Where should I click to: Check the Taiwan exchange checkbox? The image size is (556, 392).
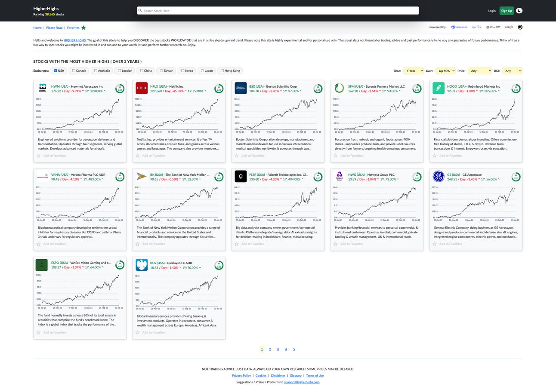pos(161,70)
